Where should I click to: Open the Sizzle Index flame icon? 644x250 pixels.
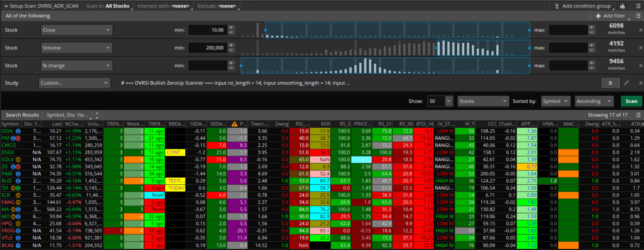click(622, 6)
